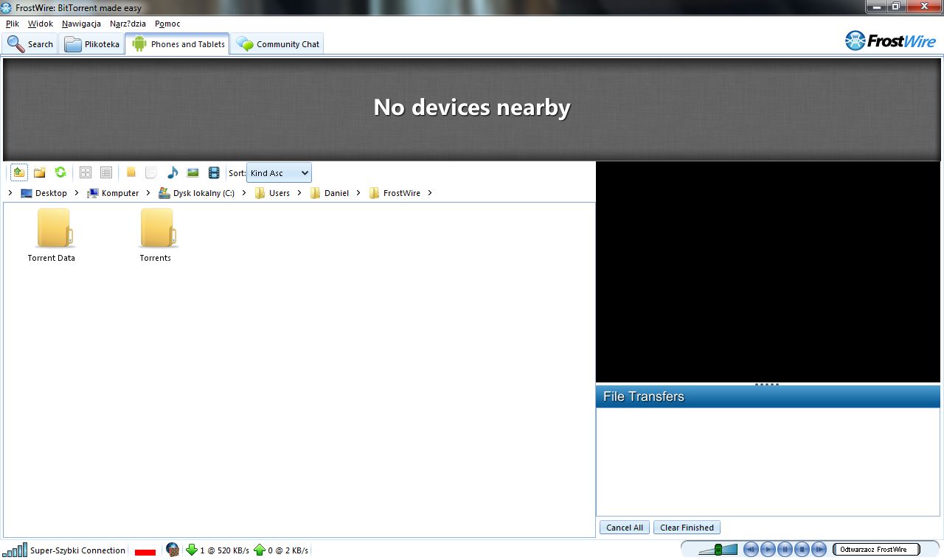The width and height of the screenshot is (944, 560).
Task: Open the Sort Kind Asc dropdown
Action: click(x=279, y=173)
